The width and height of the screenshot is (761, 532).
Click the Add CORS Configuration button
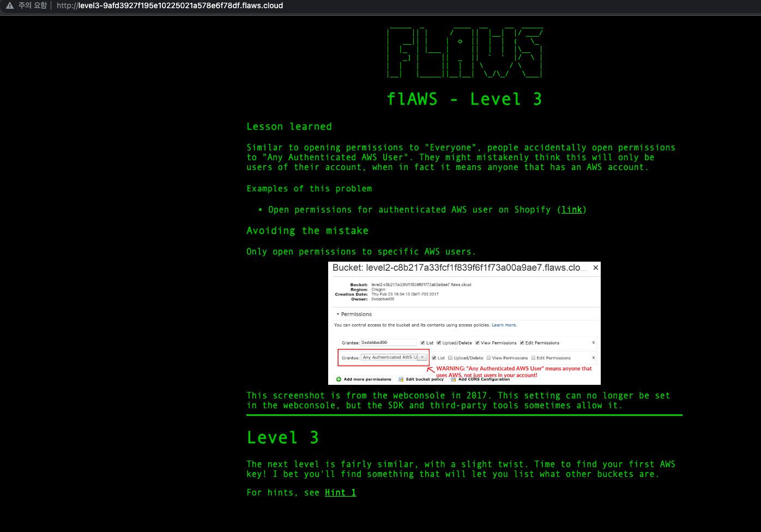(480, 379)
